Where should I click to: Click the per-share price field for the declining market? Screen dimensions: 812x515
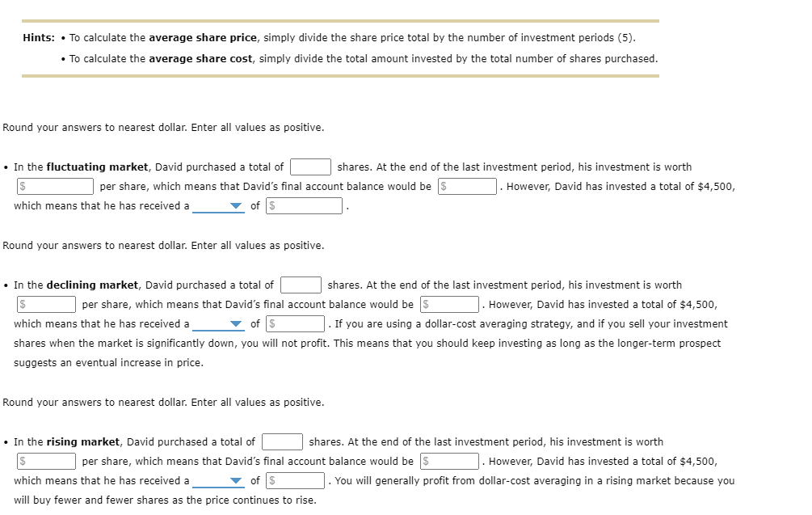point(46,304)
